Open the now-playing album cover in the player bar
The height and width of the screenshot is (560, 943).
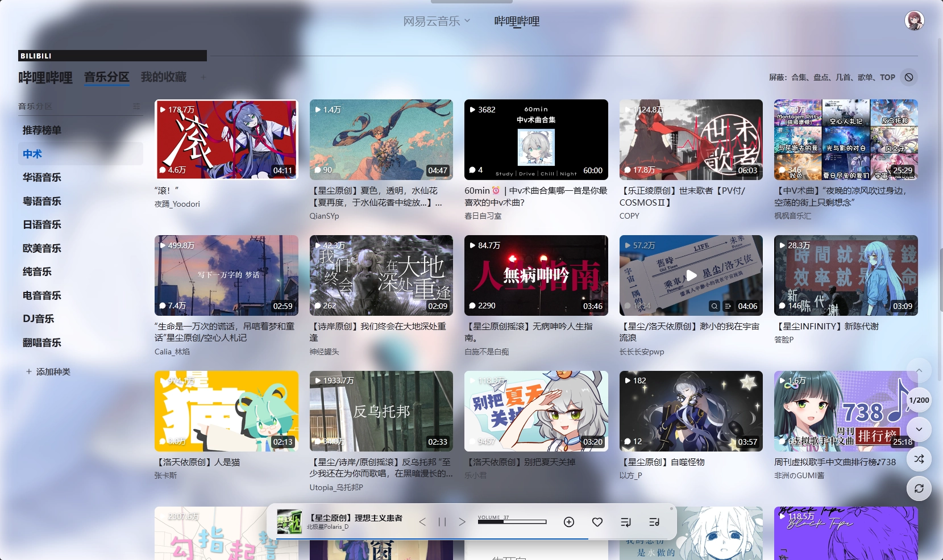289,522
